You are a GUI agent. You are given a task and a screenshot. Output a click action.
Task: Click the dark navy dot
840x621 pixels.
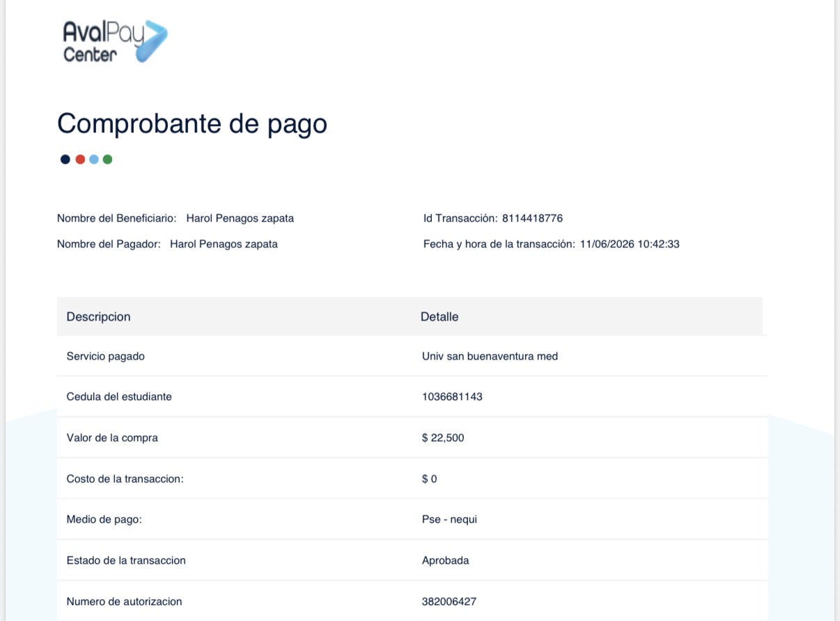pyautogui.click(x=65, y=160)
